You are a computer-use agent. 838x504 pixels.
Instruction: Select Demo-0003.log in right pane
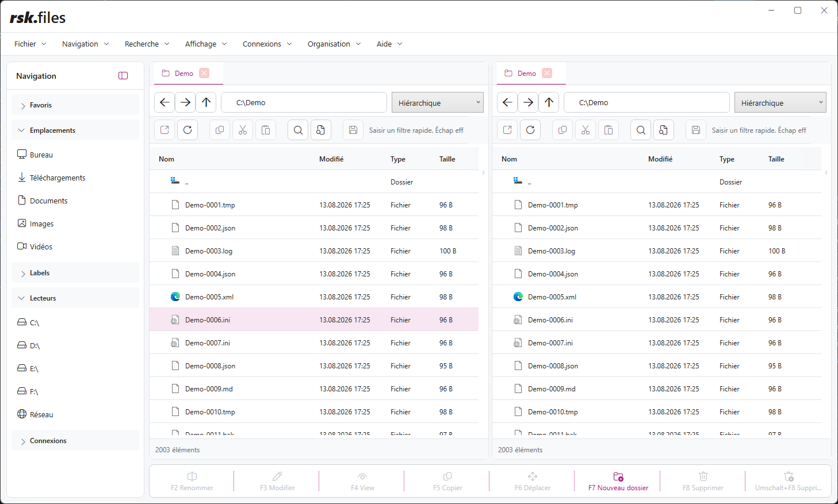point(657,251)
